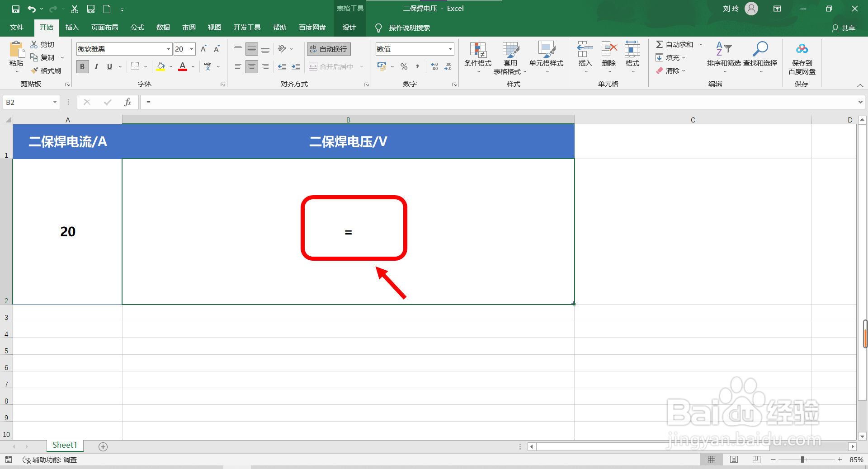Toggle Wrap Text (自动换行)

(329, 49)
